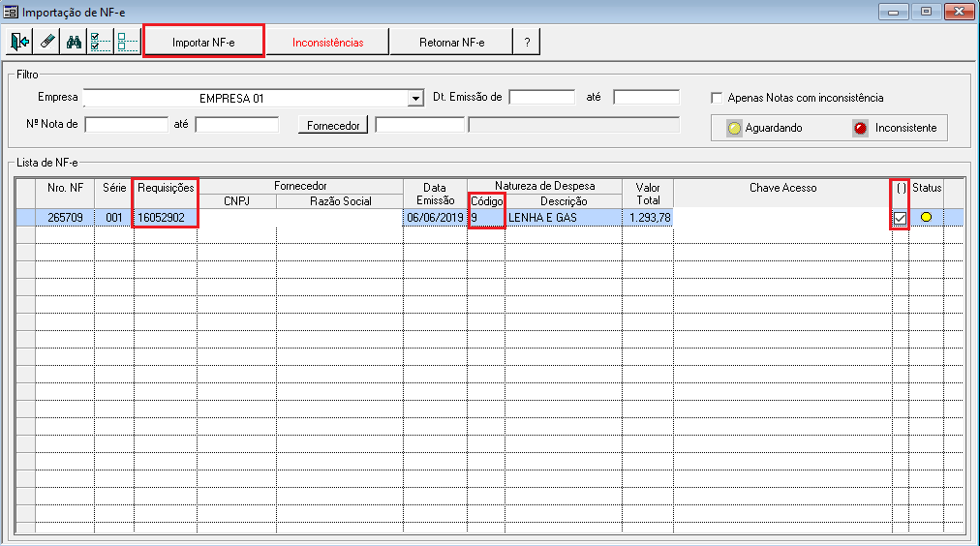Open the Inconsistências button
980x546 pixels.
[x=327, y=42]
